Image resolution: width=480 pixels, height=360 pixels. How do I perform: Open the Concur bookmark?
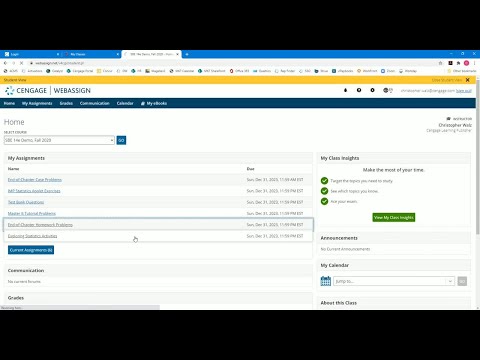[x=105, y=71]
